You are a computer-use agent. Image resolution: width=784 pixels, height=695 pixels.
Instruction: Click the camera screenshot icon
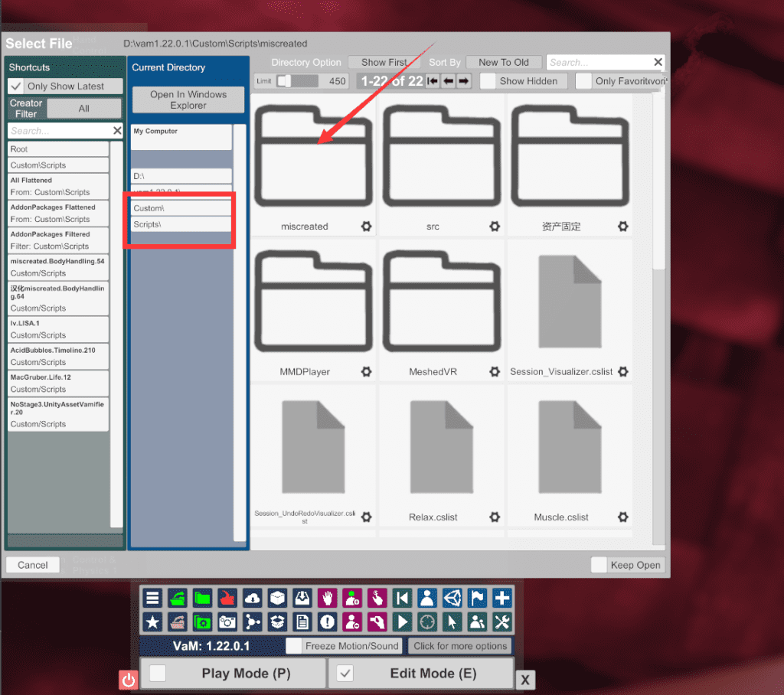(227, 622)
